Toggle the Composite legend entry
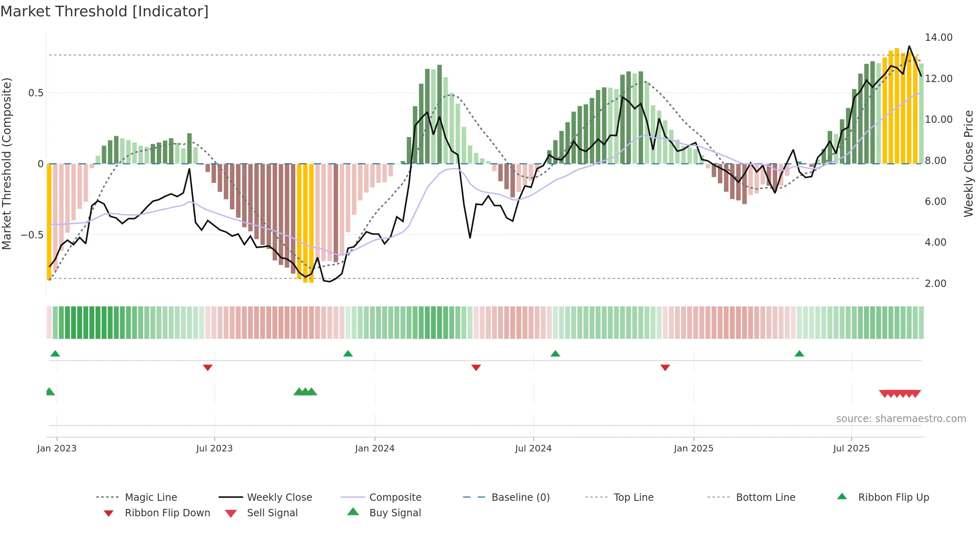980x551 pixels. 381,497
